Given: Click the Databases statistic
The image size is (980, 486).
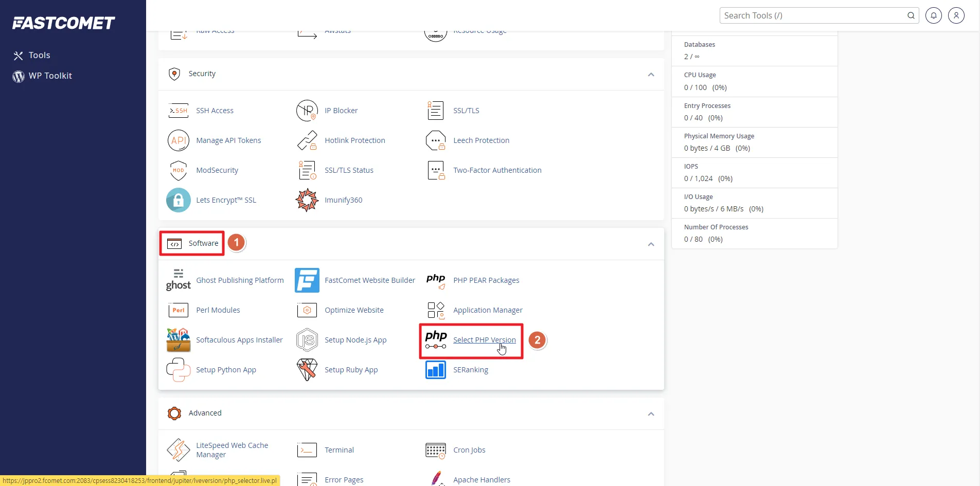Looking at the screenshot, I should point(755,51).
